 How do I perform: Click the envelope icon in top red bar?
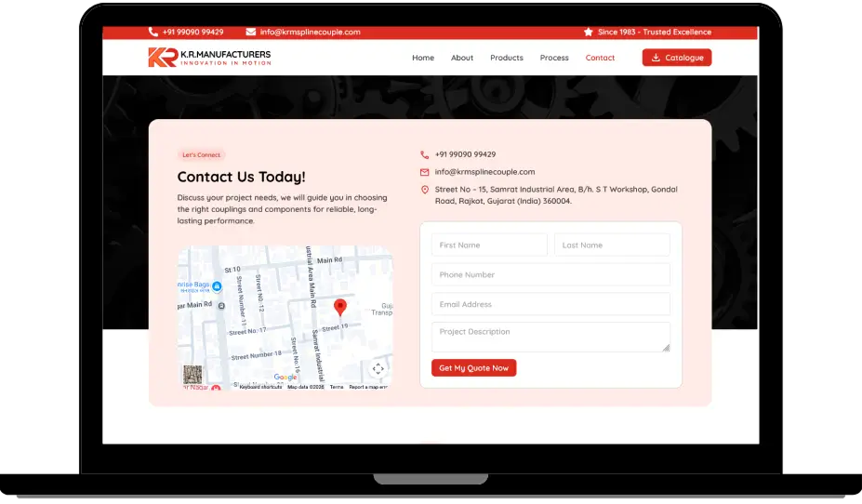251,32
